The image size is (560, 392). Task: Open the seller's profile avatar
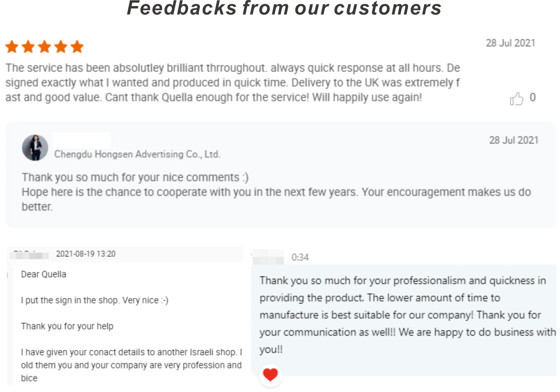pyautogui.click(x=35, y=148)
